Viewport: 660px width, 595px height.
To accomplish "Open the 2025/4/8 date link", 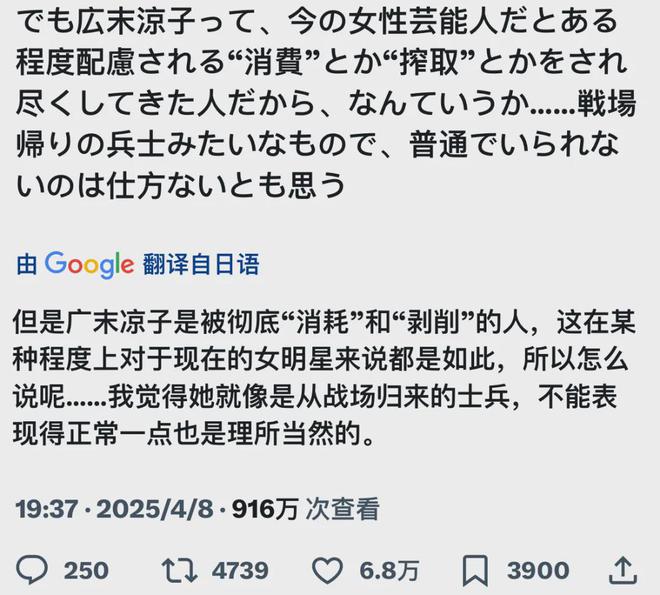I will [x=155, y=509].
